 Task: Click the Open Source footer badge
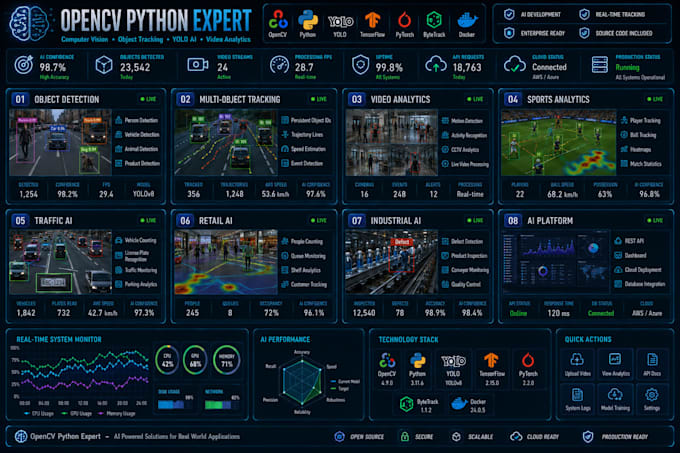(360, 437)
